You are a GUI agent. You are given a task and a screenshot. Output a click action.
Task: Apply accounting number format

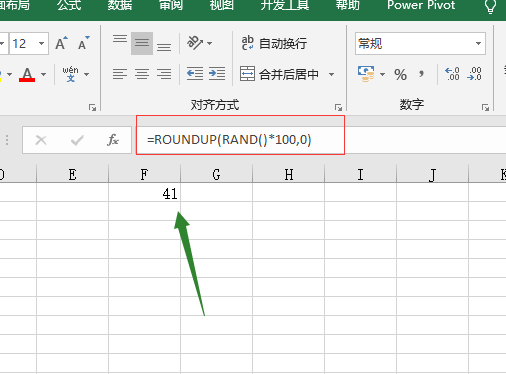pos(366,74)
